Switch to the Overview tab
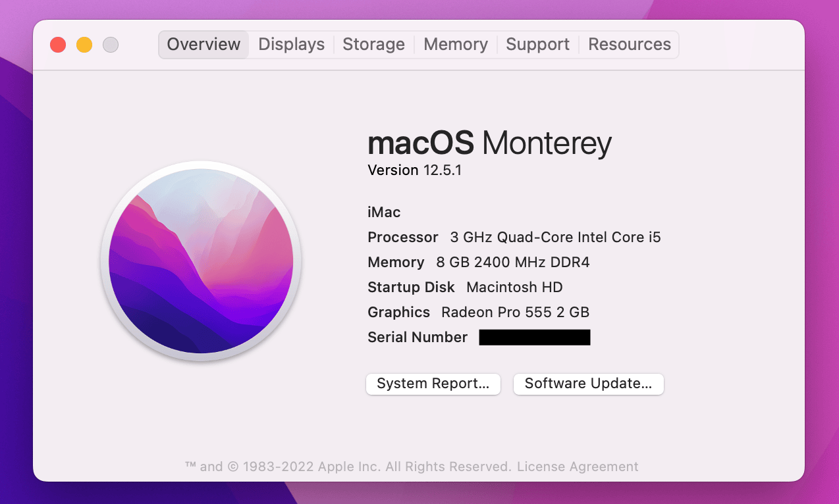This screenshot has height=504, width=839. 203,44
